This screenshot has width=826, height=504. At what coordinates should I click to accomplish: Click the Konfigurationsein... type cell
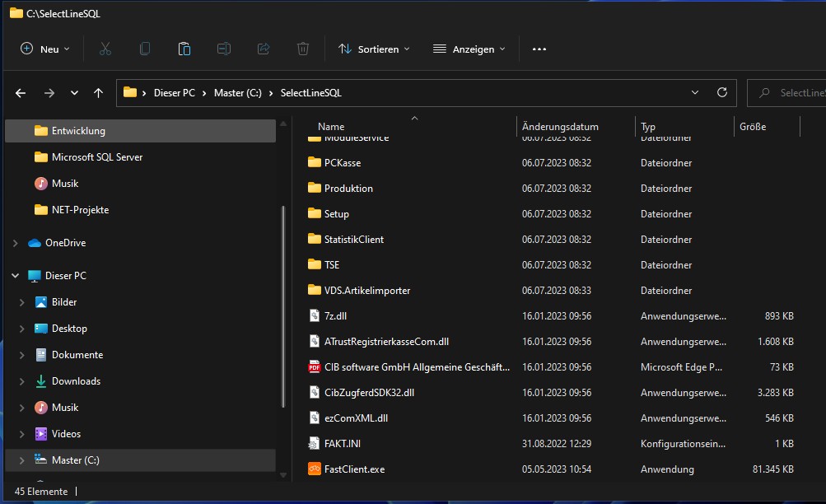[684, 443]
